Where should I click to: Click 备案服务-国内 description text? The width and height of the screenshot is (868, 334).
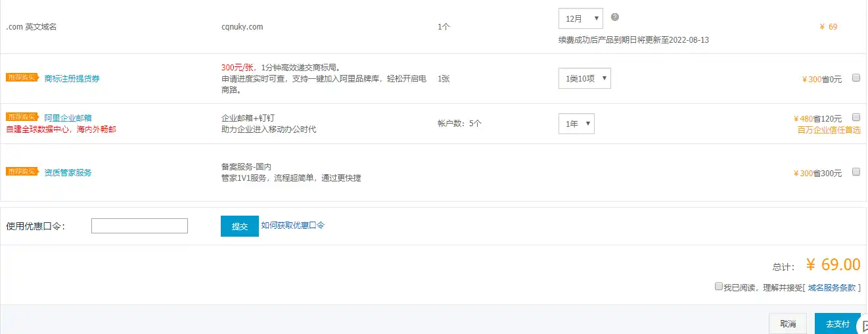(x=246, y=167)
